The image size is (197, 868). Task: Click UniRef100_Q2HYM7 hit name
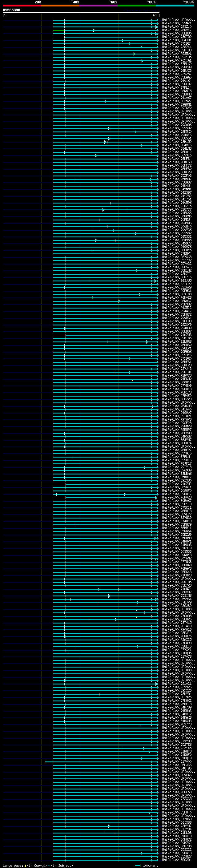click(177, 826)
